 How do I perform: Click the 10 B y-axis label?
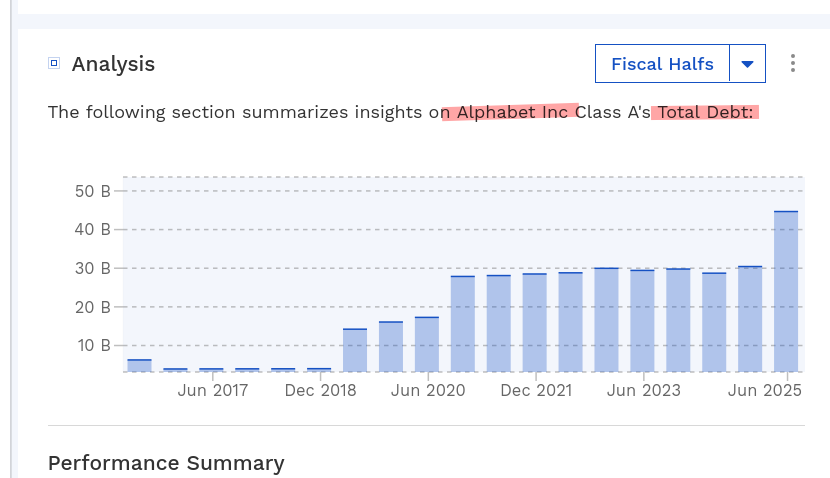(x=92, y=346)
